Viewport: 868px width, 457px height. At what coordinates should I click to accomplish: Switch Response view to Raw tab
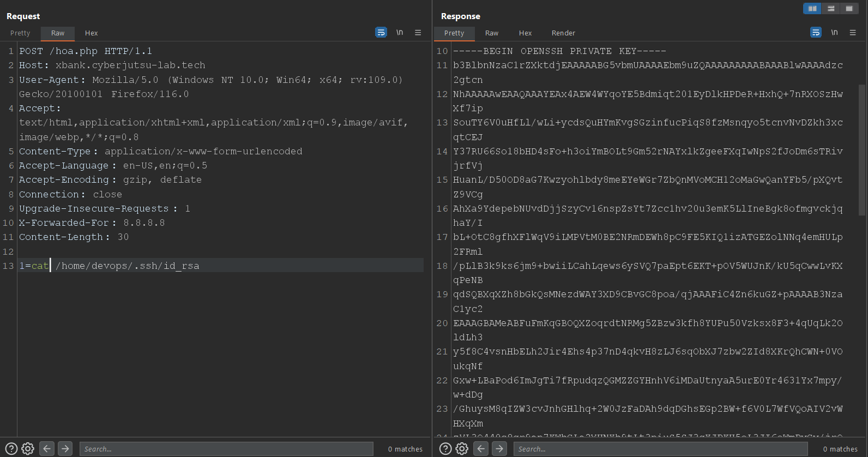(x=492, y=33)
